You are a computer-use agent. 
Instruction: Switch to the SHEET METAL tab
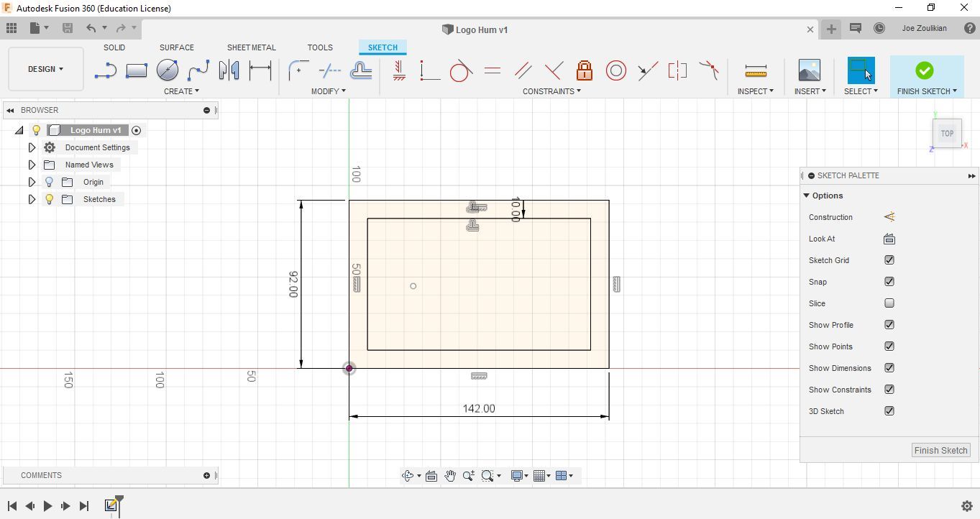(251, 47)
